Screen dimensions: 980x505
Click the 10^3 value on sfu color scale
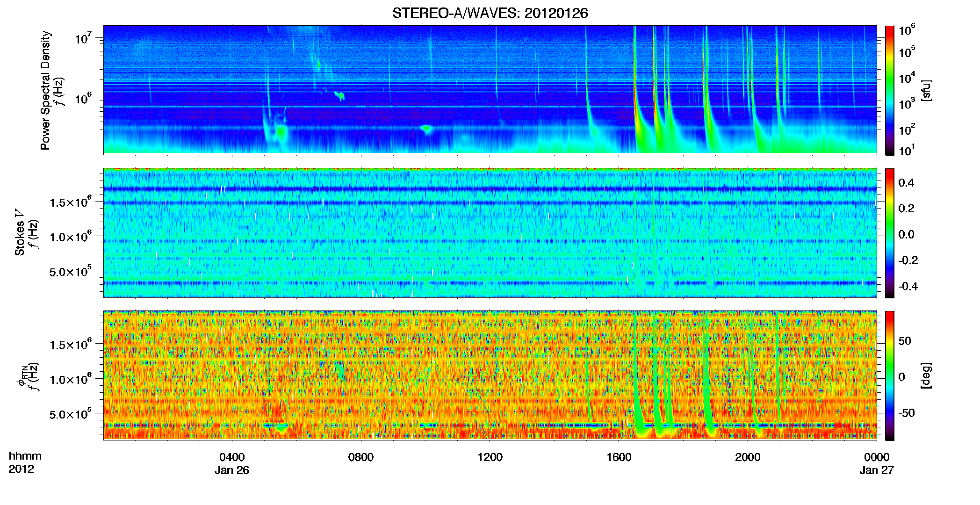tap(907, 103)
